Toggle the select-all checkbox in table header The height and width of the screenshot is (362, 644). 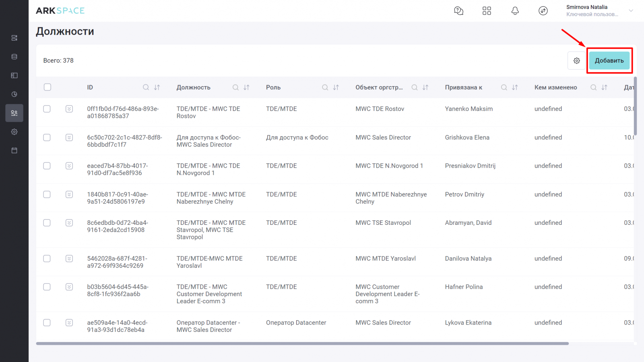pyautogui.click(x=47, y=87)
